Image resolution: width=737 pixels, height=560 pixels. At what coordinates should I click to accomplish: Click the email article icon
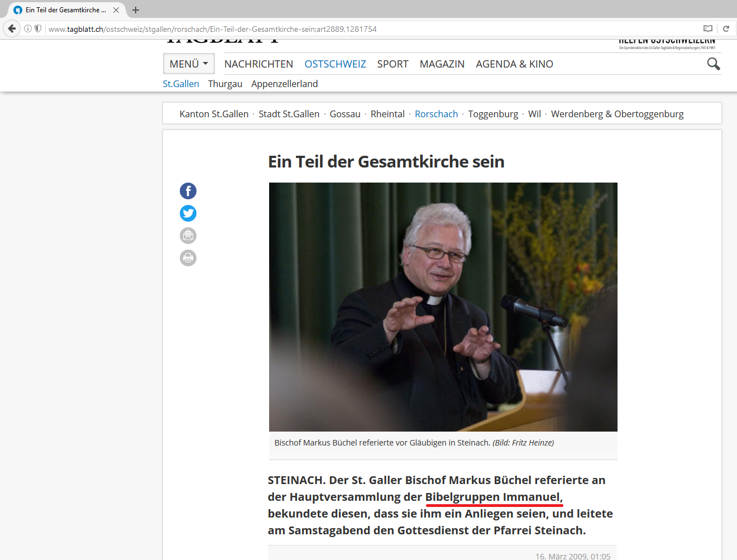pos(188,236)
